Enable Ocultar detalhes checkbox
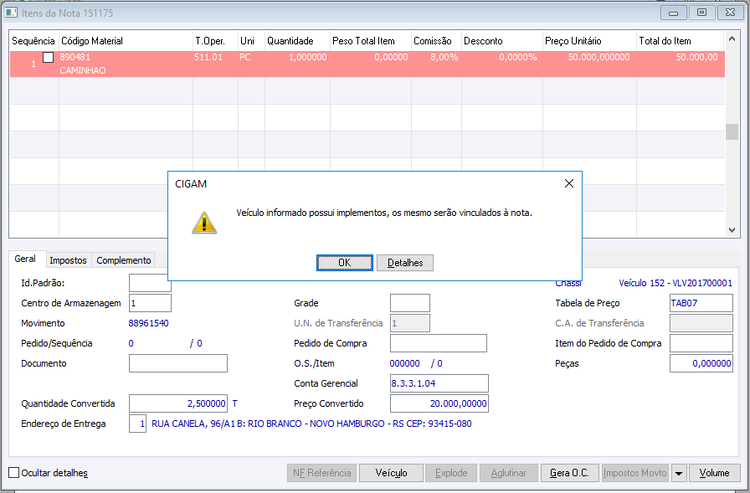This screenshot has height=493, width=750. click(14, 473)
